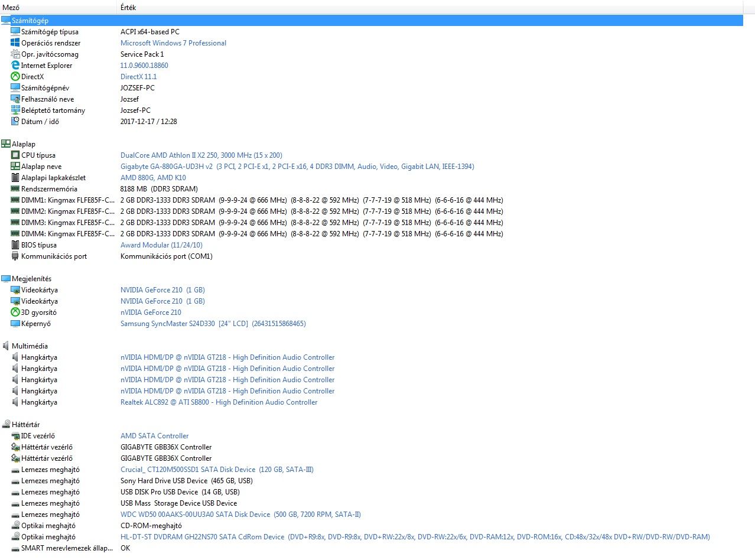Click the Multimédia section speaker icon
Screen dimensions: 755x560
[6, 346]
